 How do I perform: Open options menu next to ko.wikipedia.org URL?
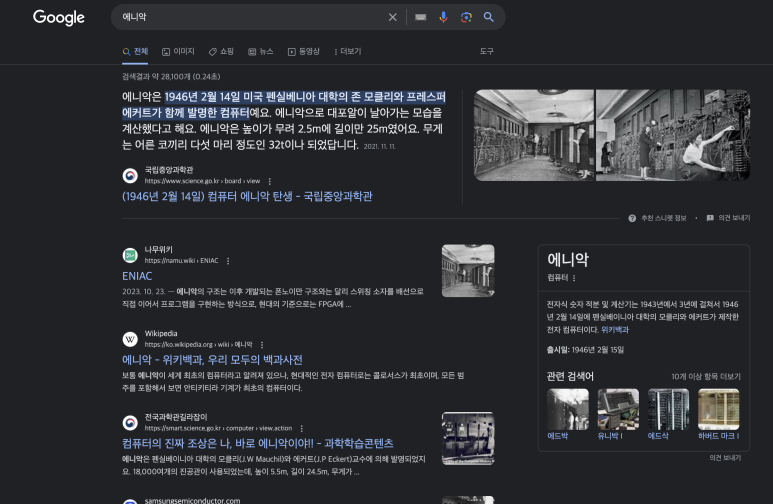262,345
